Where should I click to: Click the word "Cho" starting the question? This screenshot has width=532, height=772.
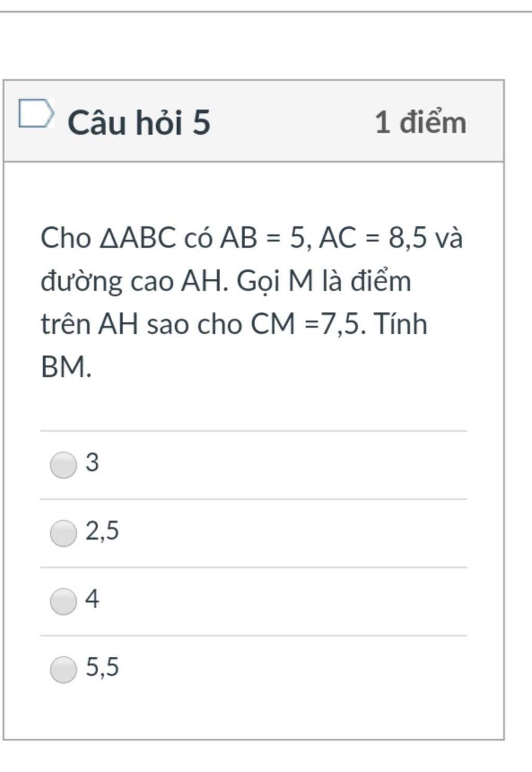coord(65,238)
